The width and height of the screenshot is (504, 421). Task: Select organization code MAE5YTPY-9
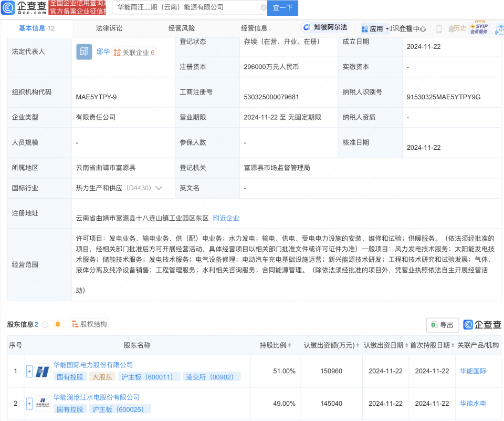[x=96, y=97]
